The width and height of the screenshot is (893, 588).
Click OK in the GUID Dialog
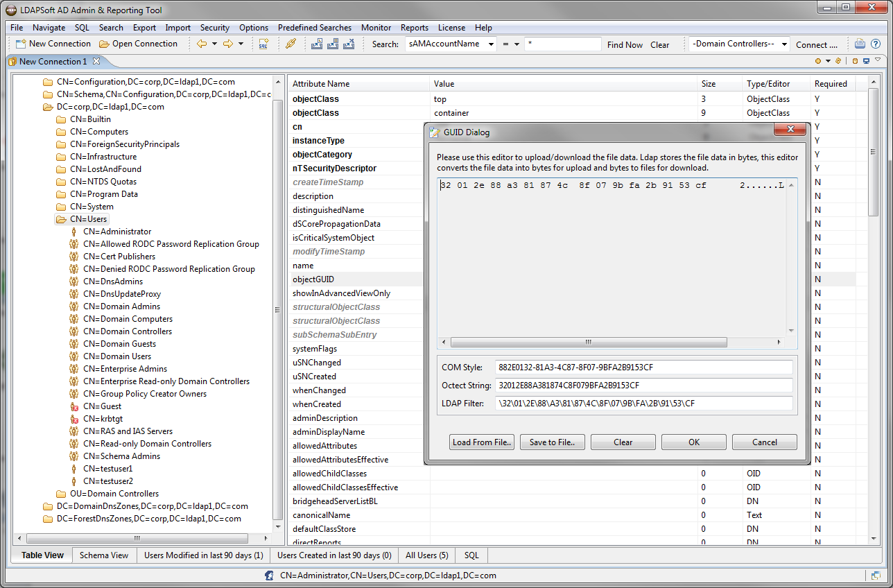coord(694,442)
